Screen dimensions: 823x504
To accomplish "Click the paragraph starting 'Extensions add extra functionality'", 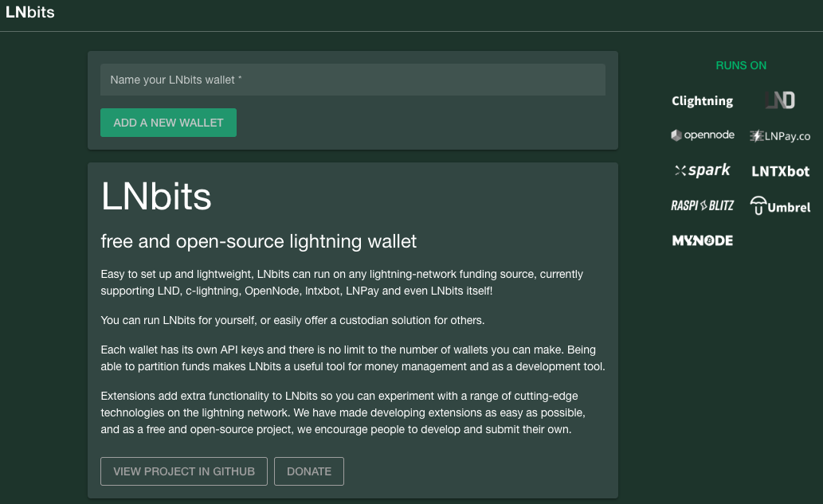I will (343, 412).
